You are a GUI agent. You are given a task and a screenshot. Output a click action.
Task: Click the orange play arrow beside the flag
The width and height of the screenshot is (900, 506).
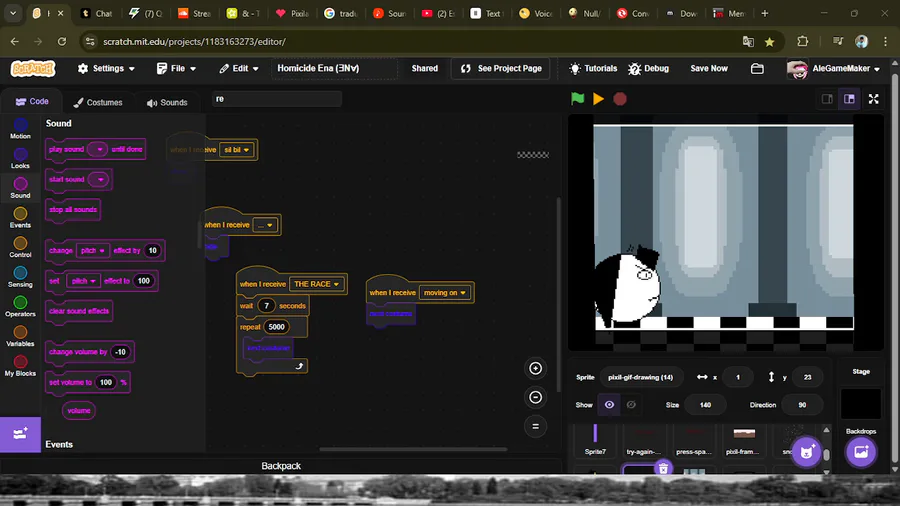coord(598,99)
